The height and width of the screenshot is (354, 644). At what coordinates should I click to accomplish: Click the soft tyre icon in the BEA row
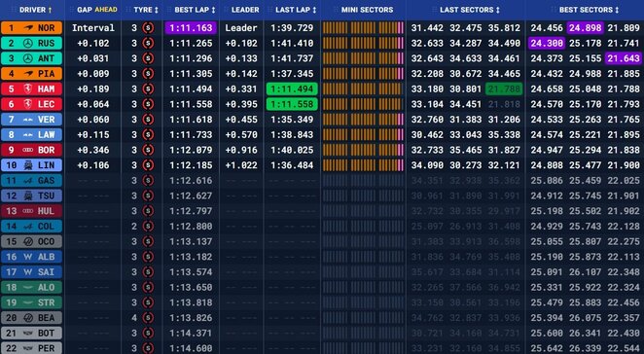click(x=148, y=318)
